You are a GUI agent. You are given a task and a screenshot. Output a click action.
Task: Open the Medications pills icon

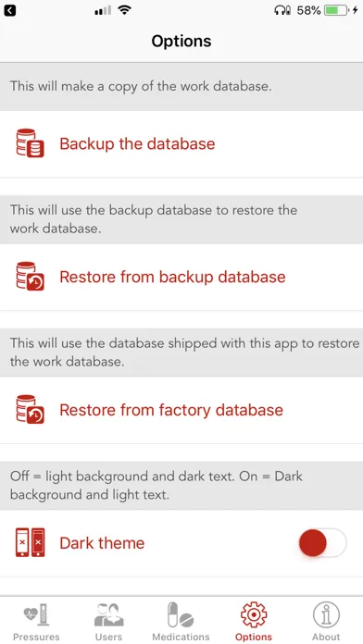(181, 614)
